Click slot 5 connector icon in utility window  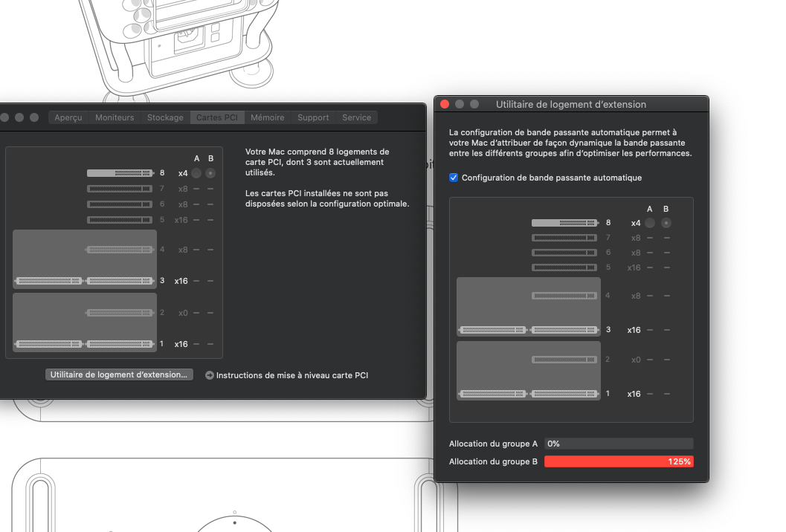coord(564,267)
